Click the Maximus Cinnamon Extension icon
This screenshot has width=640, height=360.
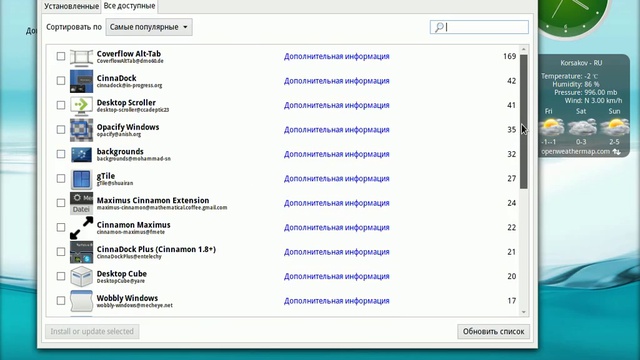click(x=81, y=203)
